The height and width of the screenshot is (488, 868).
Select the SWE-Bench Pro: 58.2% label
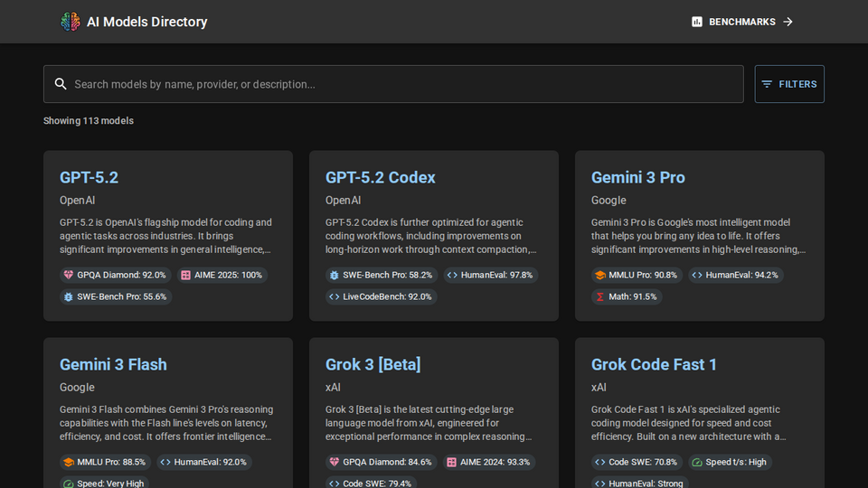coord(388,275)
